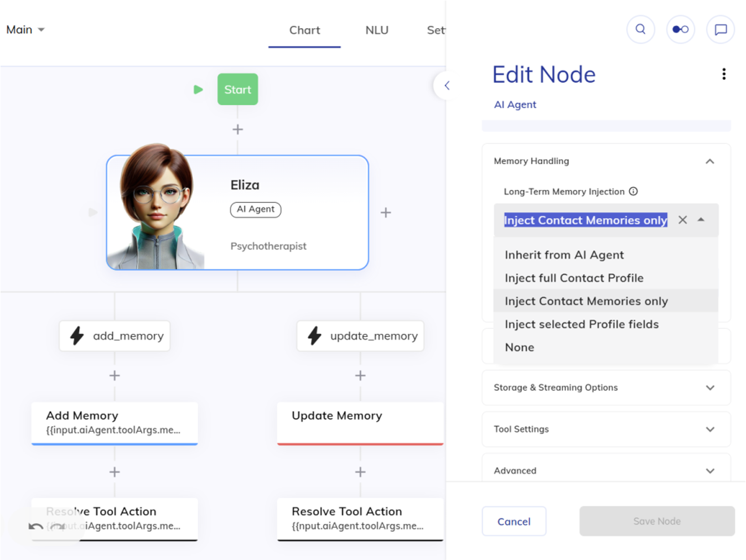Click the Memory Injection combo box field

coord(585,220)
